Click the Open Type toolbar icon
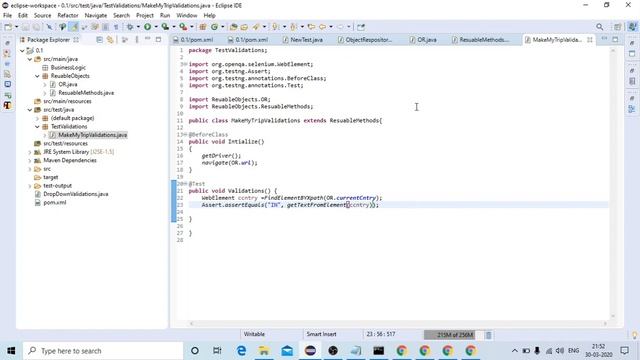This screenshot has height=360, width=640. [233, 27]
